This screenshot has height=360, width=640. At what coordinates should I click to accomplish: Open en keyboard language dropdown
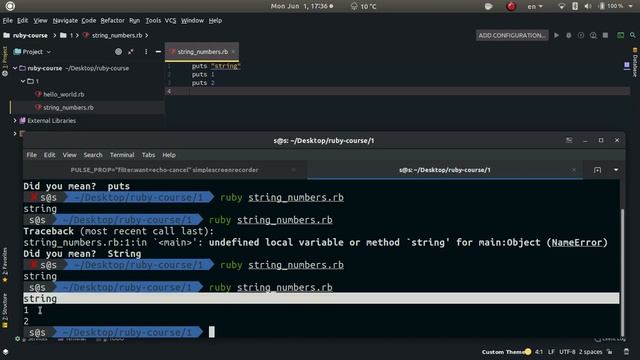tap(535, 6)
